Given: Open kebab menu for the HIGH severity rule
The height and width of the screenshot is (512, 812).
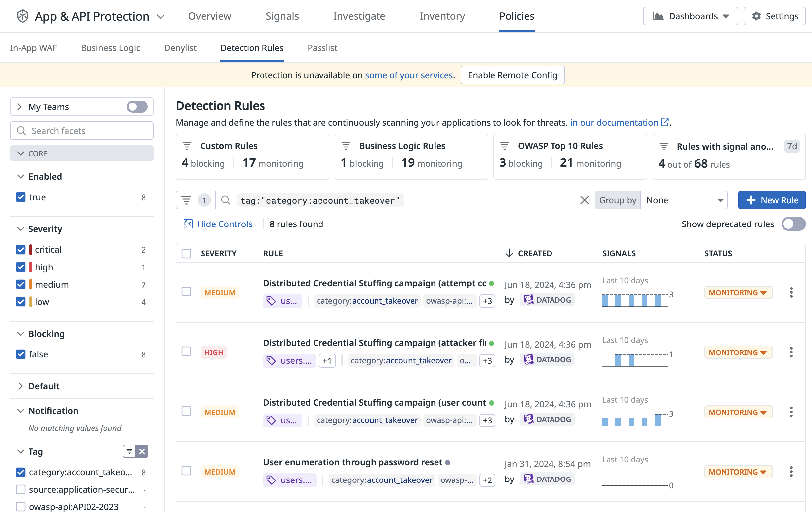Looking at the screenshot, I should coord(791,352).
